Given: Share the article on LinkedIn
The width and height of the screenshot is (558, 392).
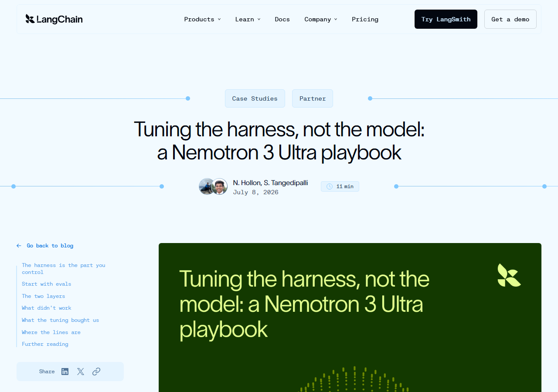Looking at the screenshot, I should point(65,372).
